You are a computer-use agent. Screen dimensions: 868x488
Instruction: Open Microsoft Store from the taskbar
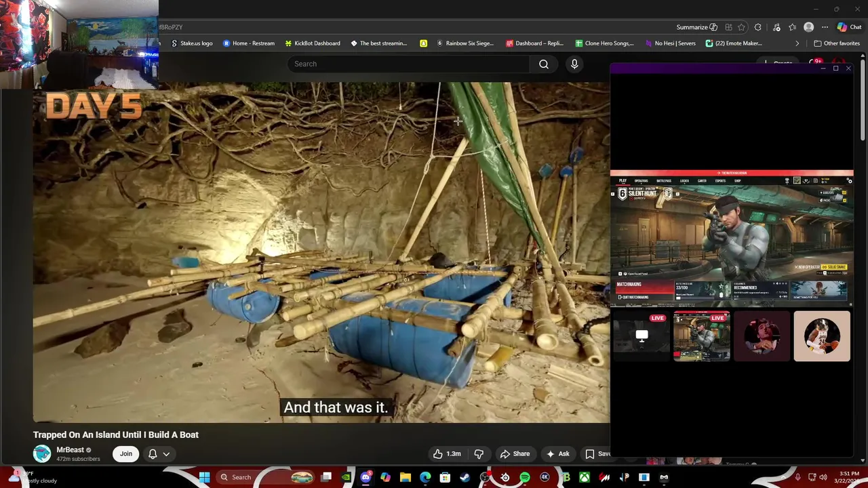(445, 477)
